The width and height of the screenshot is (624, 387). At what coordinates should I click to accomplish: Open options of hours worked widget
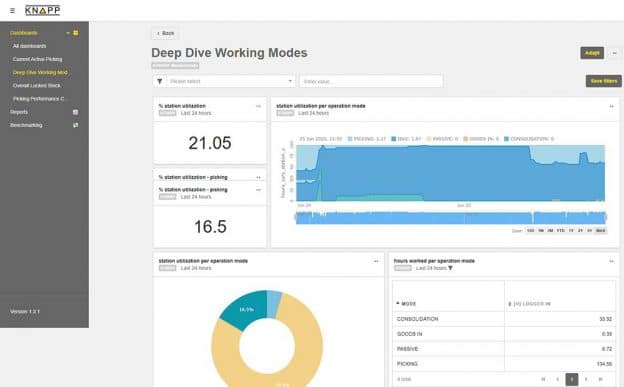point(611,261)
